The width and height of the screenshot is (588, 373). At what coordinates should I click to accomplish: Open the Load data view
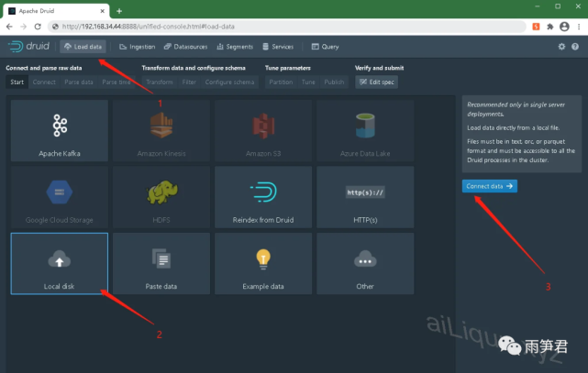pyautogui.click(x=83, y=47)
